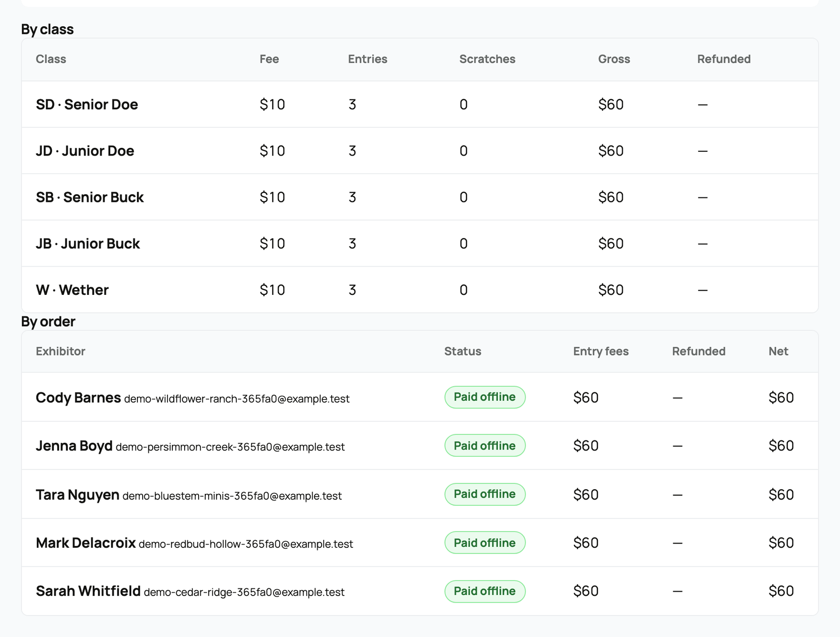Select the JD · Junior Doe class
840x637 pixels.
tap(420, 151)
